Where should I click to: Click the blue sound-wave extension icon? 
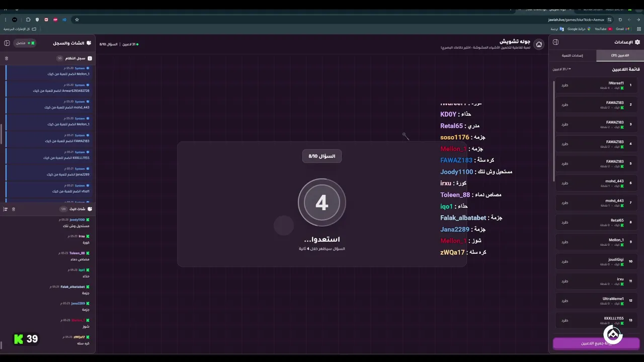[x=64, y=20]
